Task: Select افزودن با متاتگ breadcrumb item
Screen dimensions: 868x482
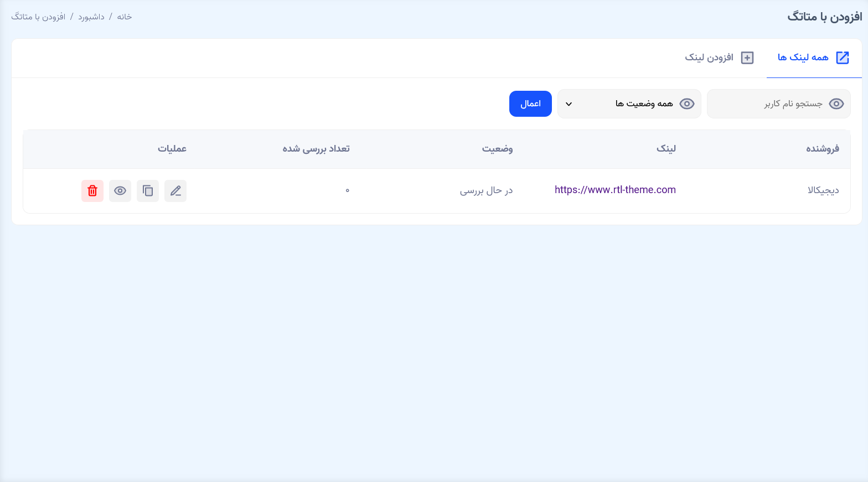Action: [38, 17]
